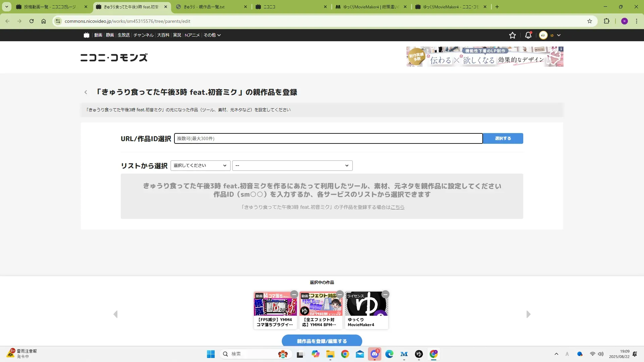Open the 選択してください list dropdown
The width and height of the screenshot is (644, 362).
[200, 166]
